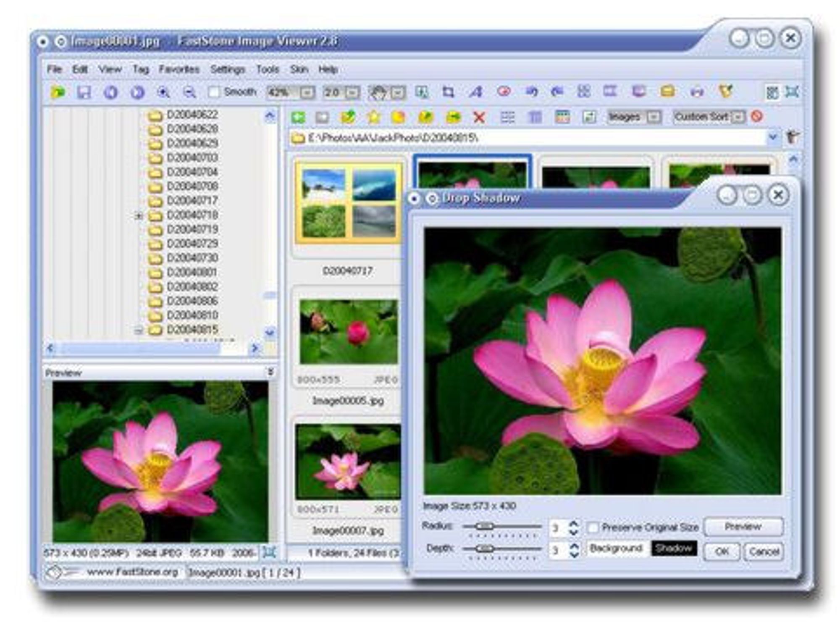
Task: Open the hand cursor tool dropdown
Action: point(398,92)
